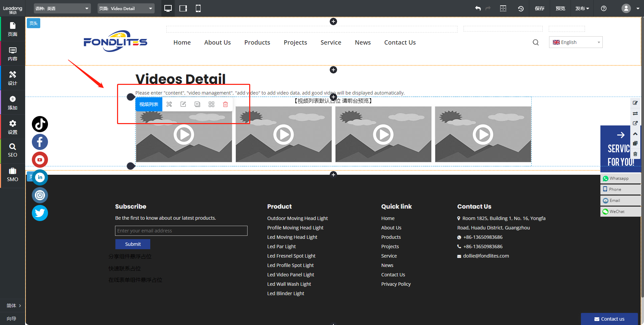Open the 页面 Video Detail page dropdown
This screenshot has width=644, height=325.
tap(126, 8)
